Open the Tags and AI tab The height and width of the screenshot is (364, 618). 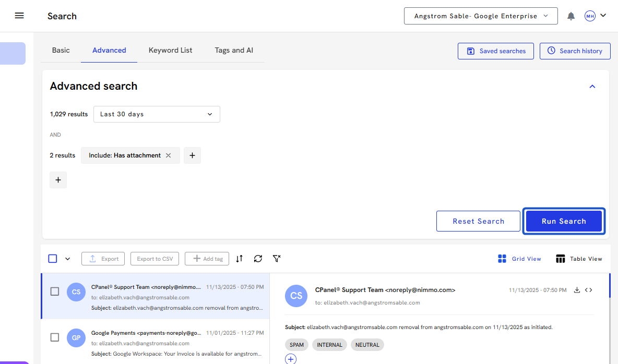[x=234, y=51]
